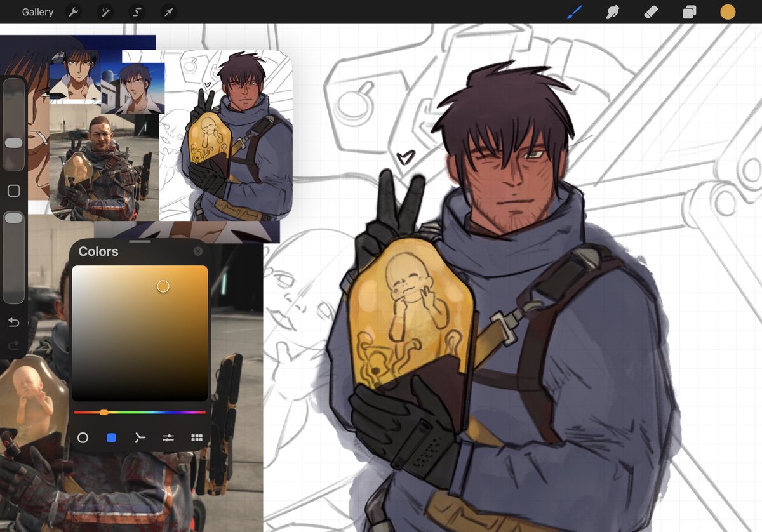Switch to the Harmony color tab
The width and height of the screenshot is (762, 532).
click(x=140, y=437)
